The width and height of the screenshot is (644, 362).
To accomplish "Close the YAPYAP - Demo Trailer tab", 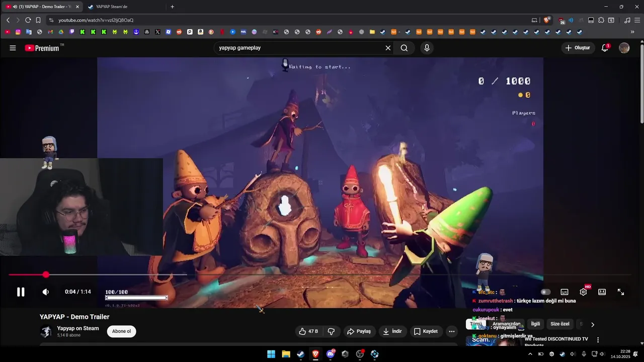I will click(77, 7).
